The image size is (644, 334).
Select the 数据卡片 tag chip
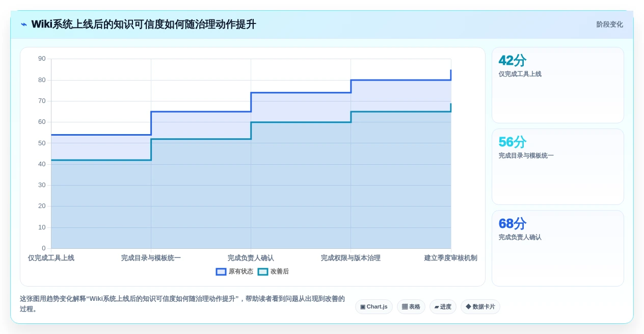coord(480,306)
